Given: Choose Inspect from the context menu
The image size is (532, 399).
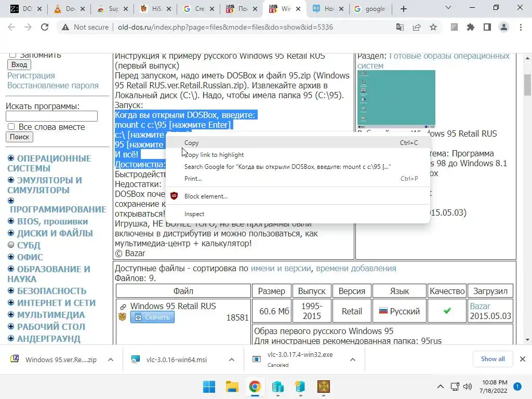Looking at the screenshot, I should pyautogui.click(x=298, y=214).
